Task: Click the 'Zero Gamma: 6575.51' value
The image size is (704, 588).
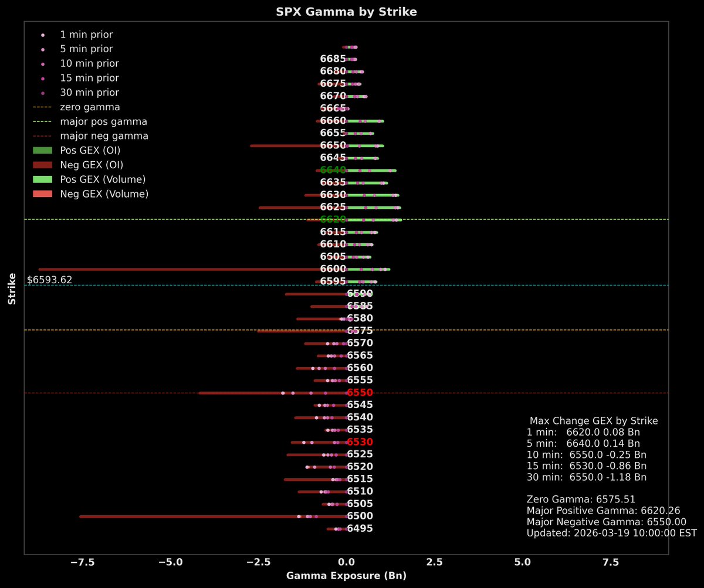Action: coord(581,499)
